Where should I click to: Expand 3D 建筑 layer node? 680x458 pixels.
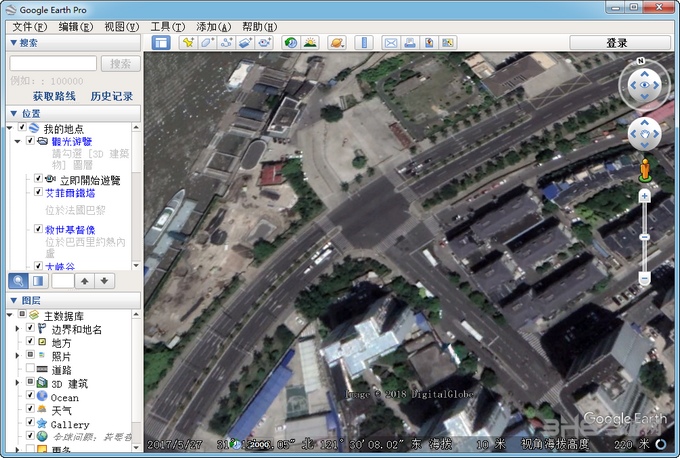[17, 383]
